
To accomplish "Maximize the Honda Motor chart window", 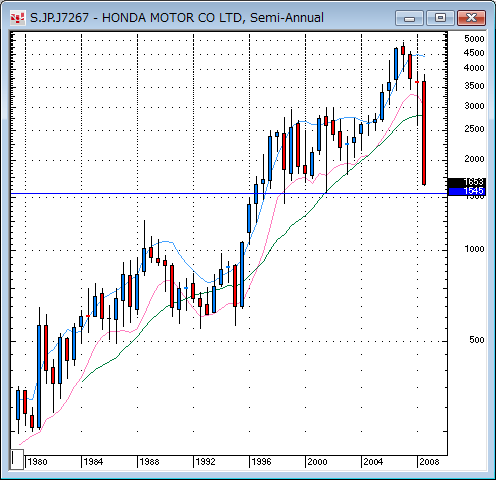I will 440,18.
